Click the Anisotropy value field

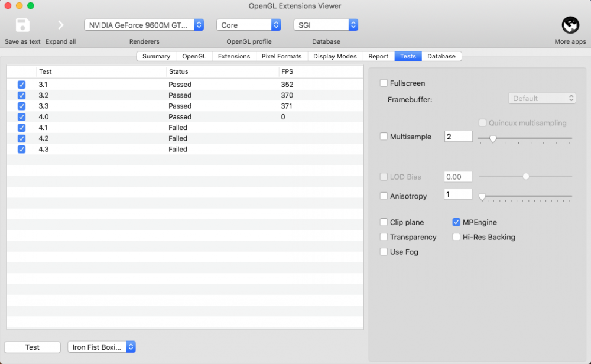coord(458,194)
